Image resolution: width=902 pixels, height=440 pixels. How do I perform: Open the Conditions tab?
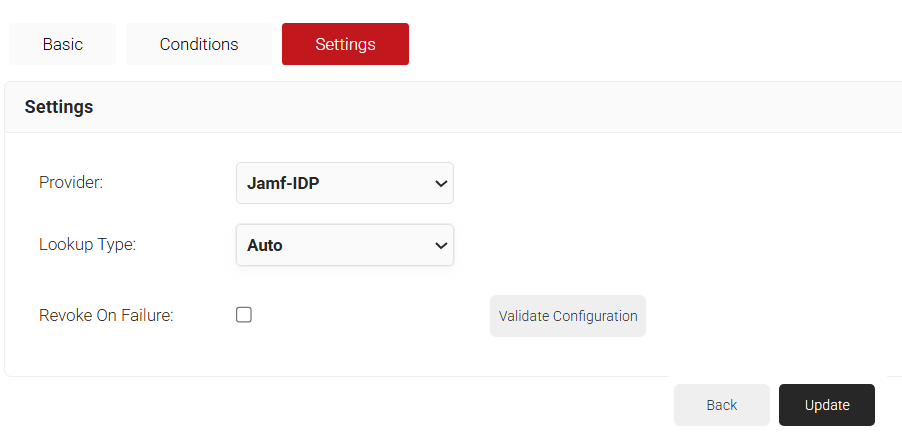click(x=199, y=44)
